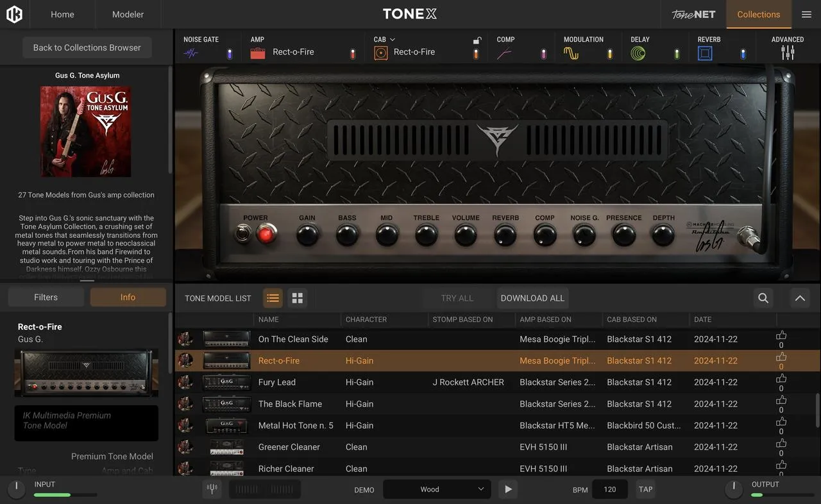Click the Gain knob on amp

pos(307,235)
